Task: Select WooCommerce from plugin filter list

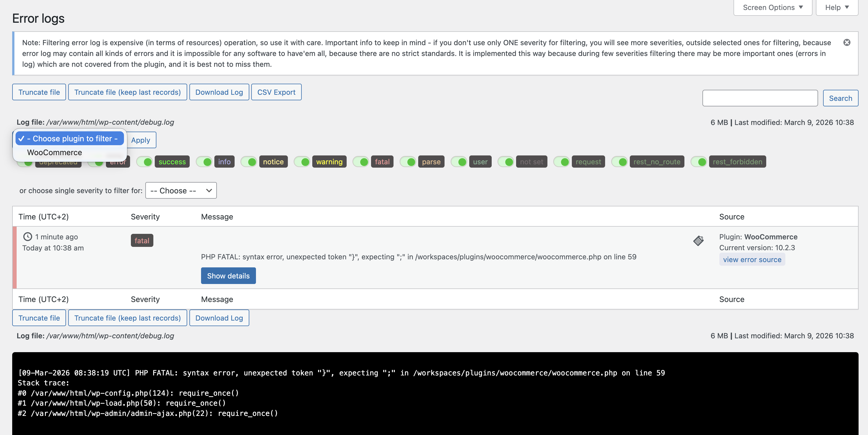Action: click(x=55, y=152)
